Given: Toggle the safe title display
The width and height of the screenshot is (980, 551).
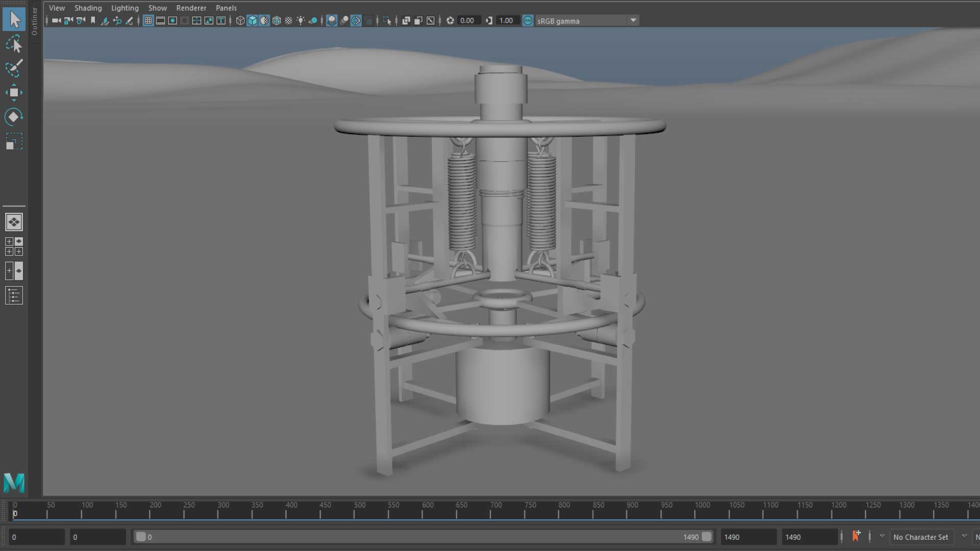Looking at the screenshot, I should point(221,20).
